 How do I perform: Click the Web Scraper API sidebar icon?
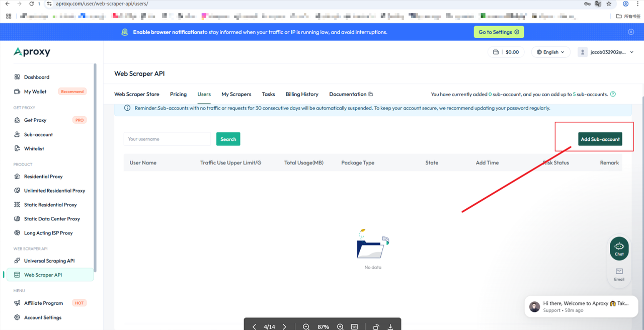click(x=17, y=275)
